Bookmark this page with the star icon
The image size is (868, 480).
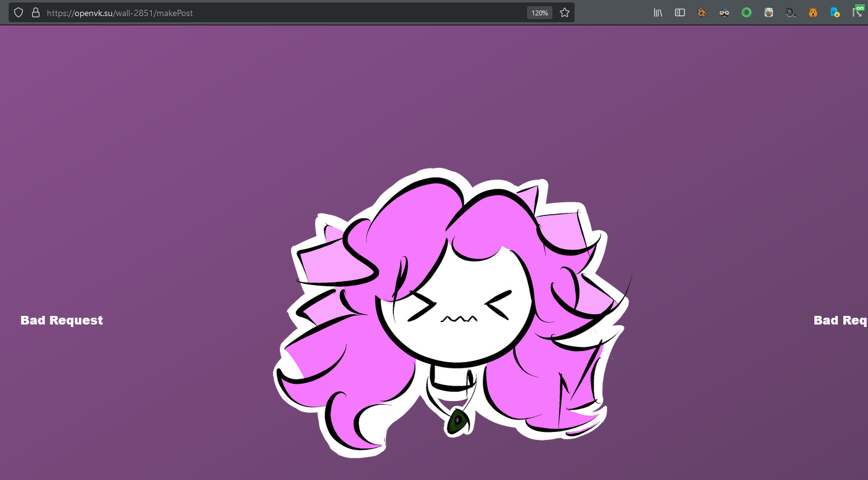565,12
